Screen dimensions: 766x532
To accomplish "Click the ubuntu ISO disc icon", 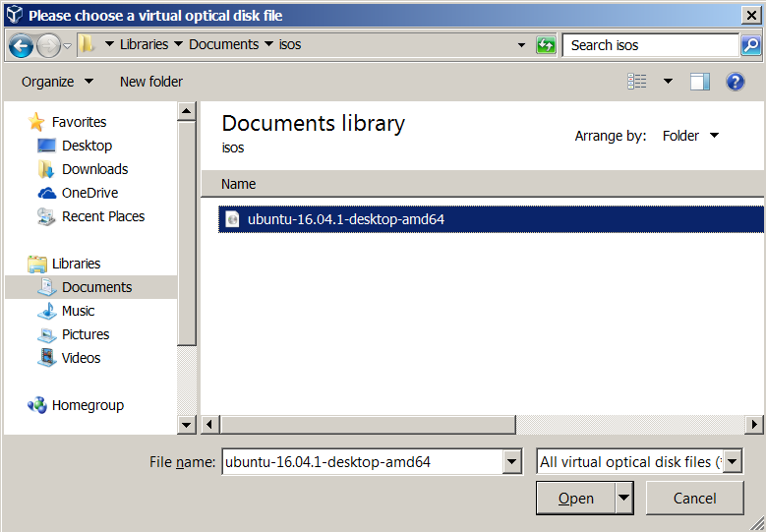I will coord(232,219).
